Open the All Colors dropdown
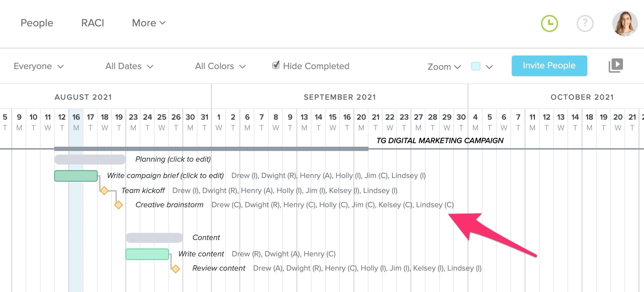The width and height of the screenshot is (644, 292). click(x=220, y=66)
